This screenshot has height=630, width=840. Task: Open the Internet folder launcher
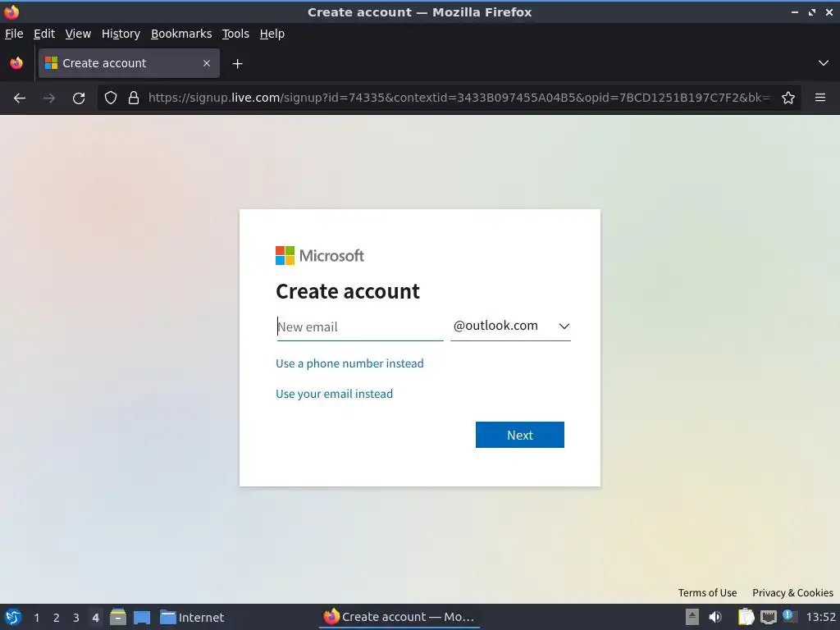click(192, 617)
